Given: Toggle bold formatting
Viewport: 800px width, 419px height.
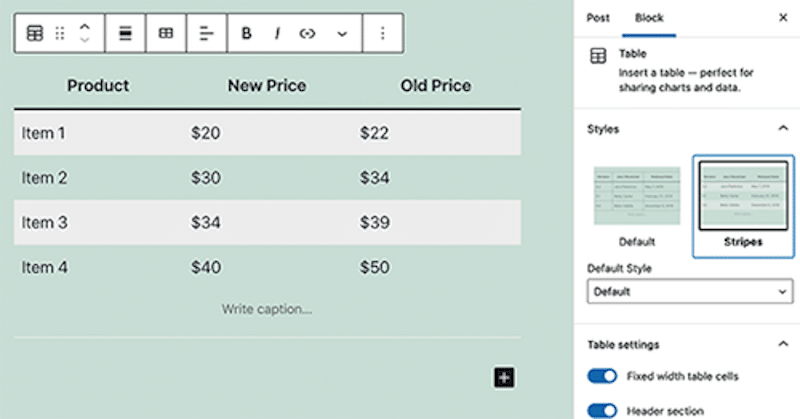Looking at the screenshot, I should (246, 33).
